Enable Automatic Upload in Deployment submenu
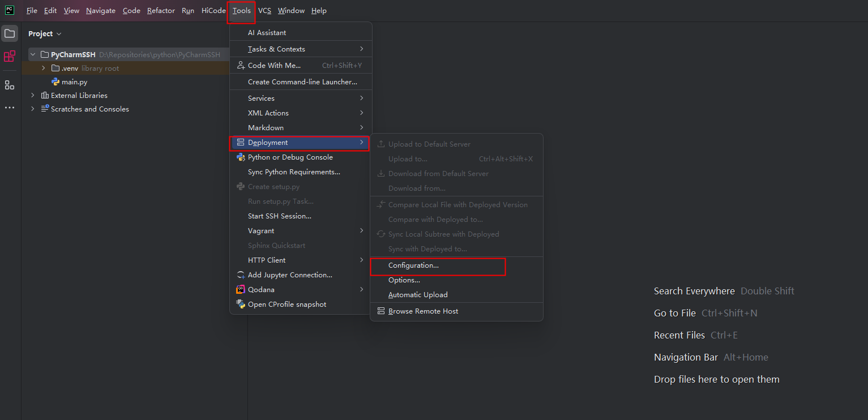The width and height of the screenshot is (868, 420). [417, 294]
